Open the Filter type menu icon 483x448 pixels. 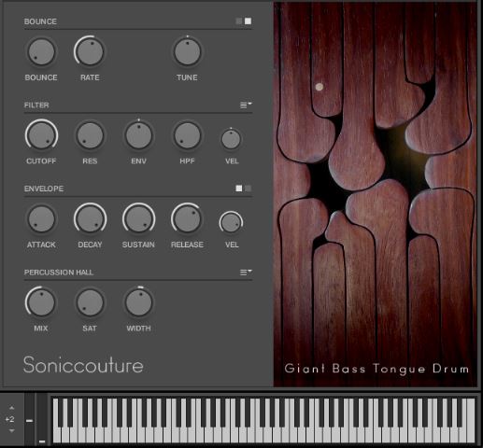(246, 105)
